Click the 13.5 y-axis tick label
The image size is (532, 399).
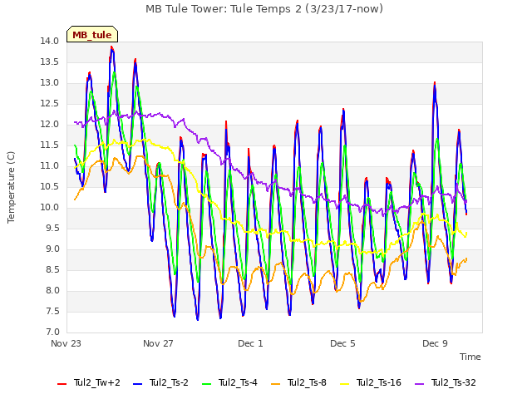[x=50, y=62]
